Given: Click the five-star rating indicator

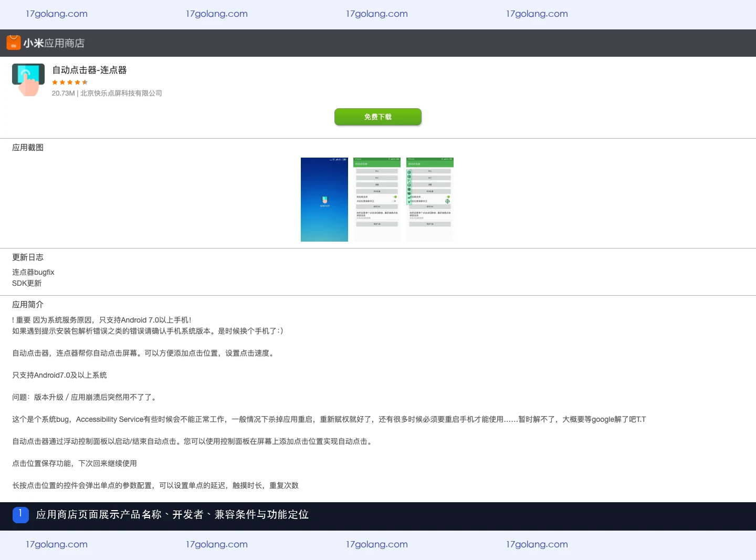Looking at the screenshot, I should [70, 82].
